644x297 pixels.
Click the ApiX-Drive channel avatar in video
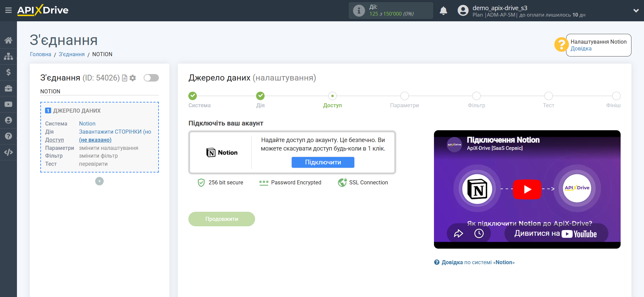[x=454, y=144]
